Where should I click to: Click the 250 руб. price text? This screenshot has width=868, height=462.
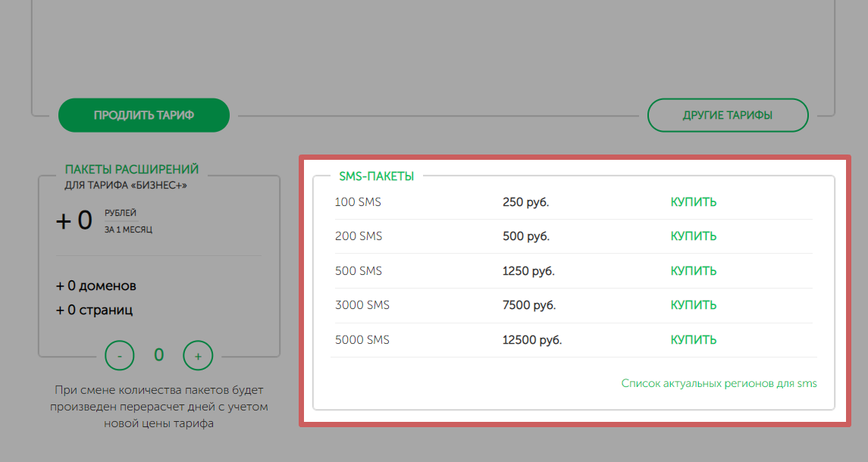(x=525, y=202)
